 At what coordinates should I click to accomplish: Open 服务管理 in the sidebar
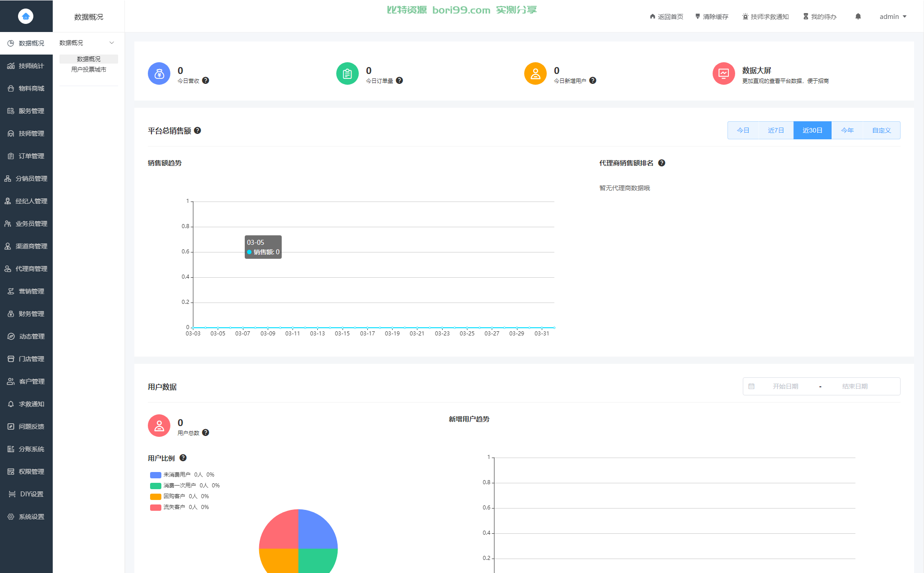pos(26,111)
